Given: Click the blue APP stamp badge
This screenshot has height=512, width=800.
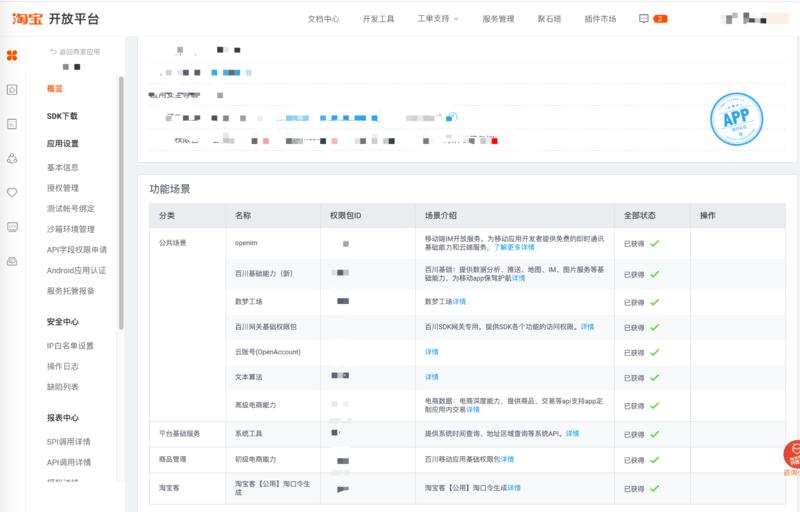Looking at the screenshot, I should click(736, 119).
